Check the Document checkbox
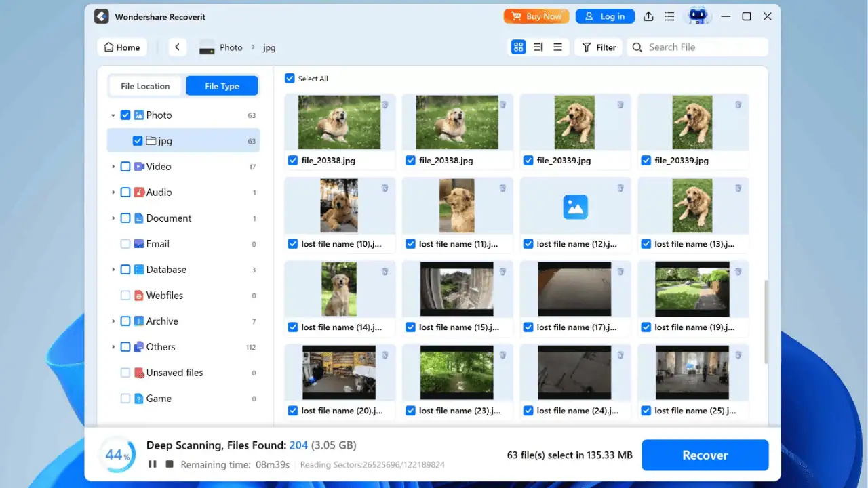 coord(125,218)
